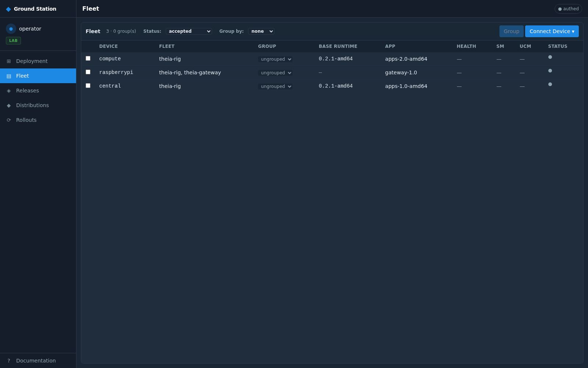
Task: Click the compute device name
Action: tap(110, 59)
